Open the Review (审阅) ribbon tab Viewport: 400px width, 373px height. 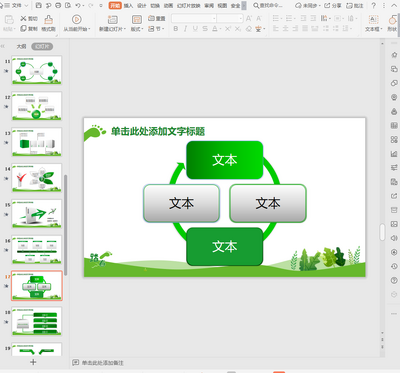209,6
